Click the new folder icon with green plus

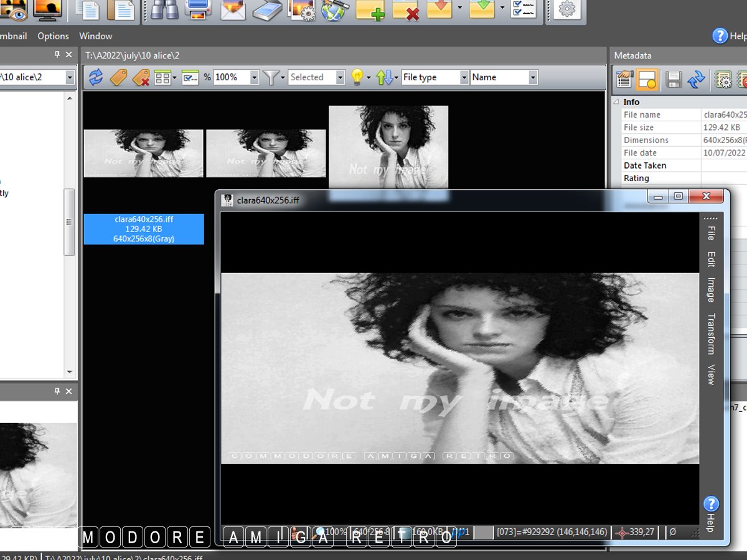click(x=370, y=9)
